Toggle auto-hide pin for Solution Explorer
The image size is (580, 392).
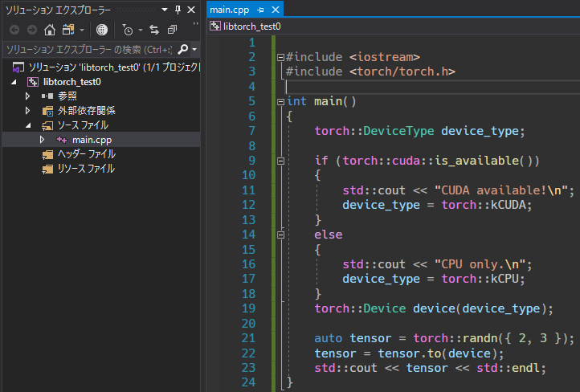pos(178,10)
